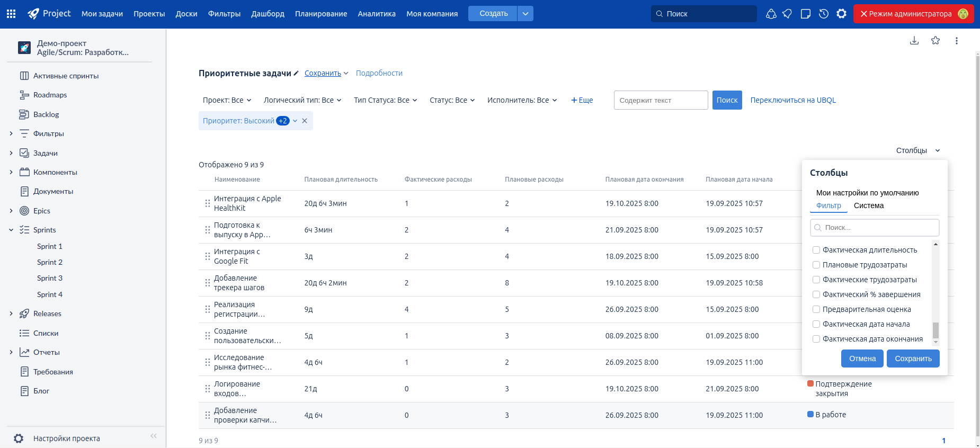Open the apps grid menu
The image size is (980, 448).
pos(11,14)
